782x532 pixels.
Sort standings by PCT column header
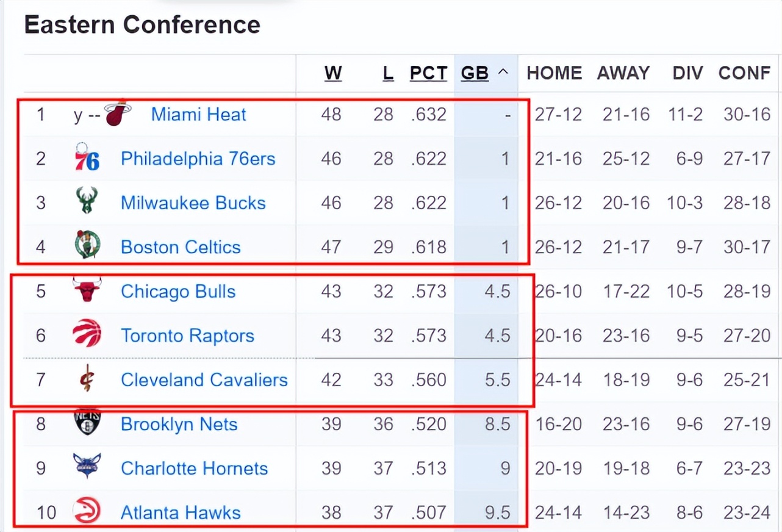(428, 73)
